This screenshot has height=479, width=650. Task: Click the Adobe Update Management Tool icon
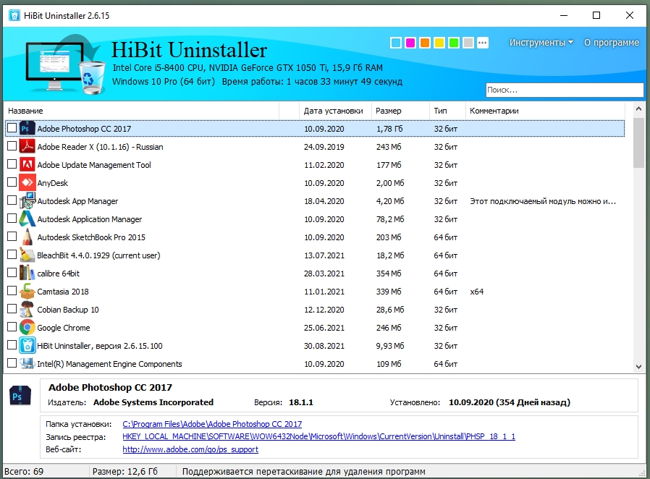(27, 165)
